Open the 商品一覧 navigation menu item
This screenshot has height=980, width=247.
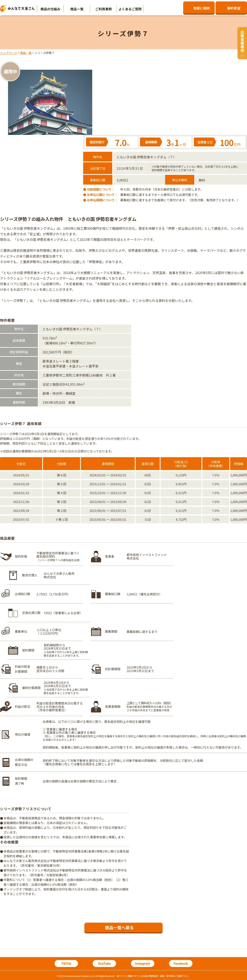pyautogui.click(x=77, y=9)
